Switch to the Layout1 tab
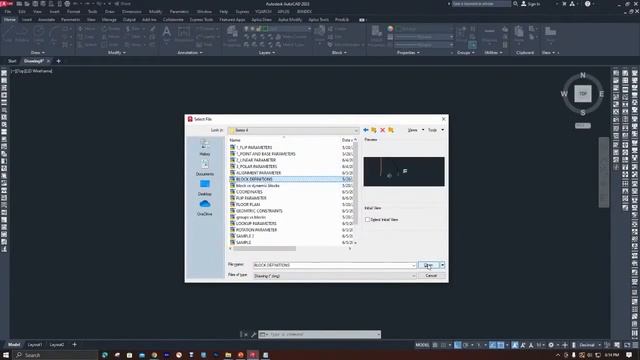640x360 pixels. tap(35, 344)
